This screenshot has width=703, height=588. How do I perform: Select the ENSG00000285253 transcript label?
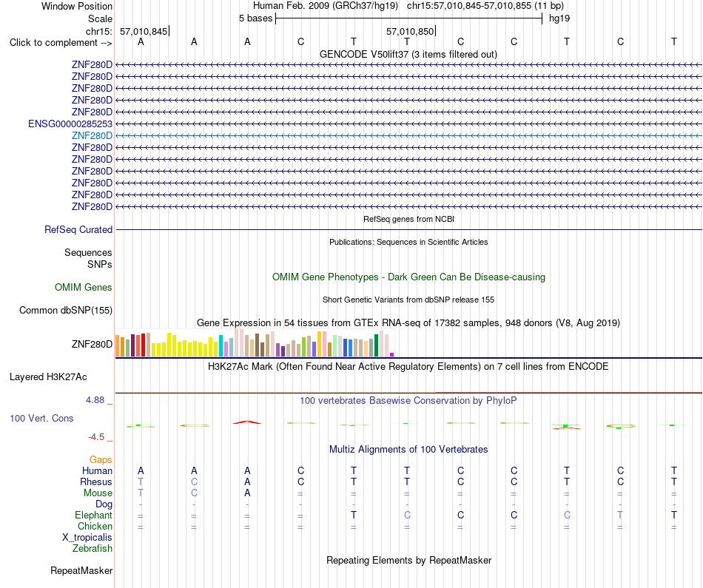pos(70,124)
